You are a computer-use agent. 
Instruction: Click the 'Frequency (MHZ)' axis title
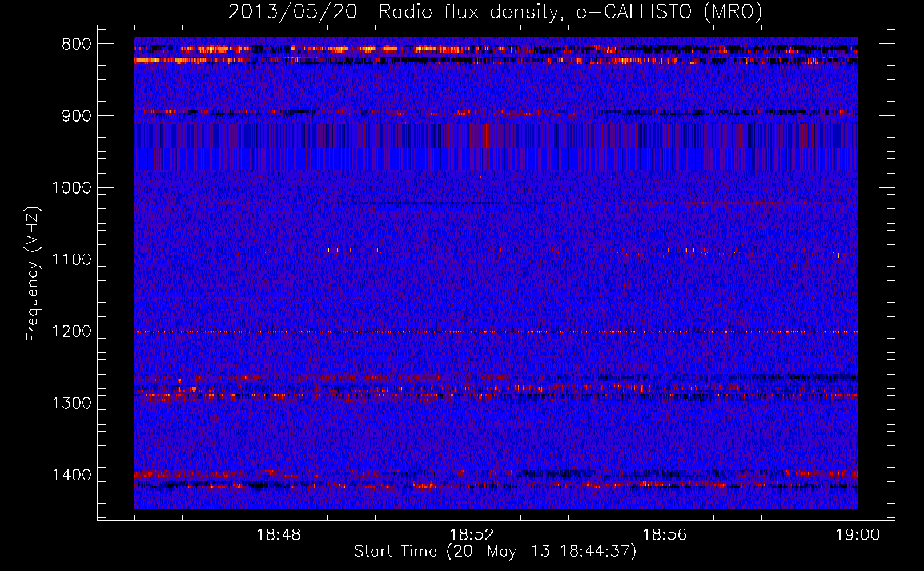click(33, 274)
